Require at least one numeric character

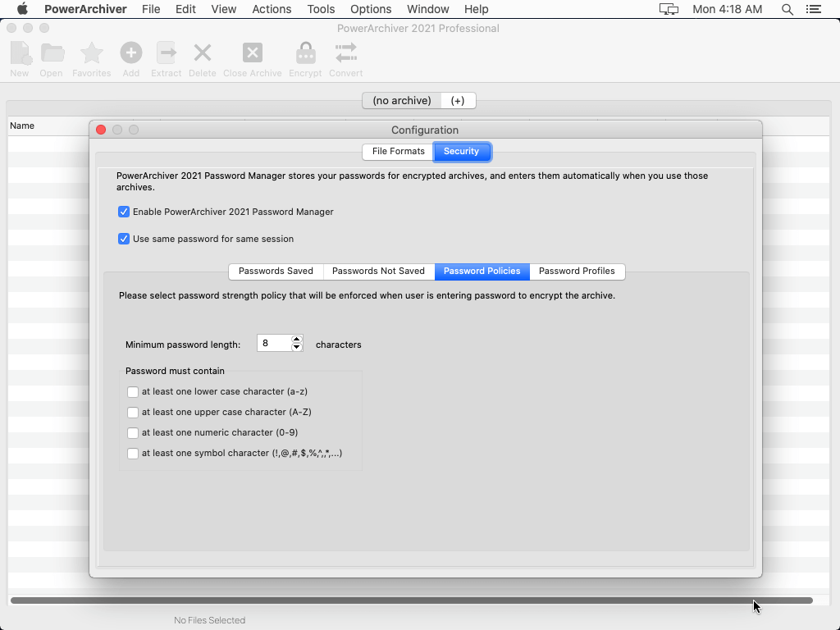(133, 433)
